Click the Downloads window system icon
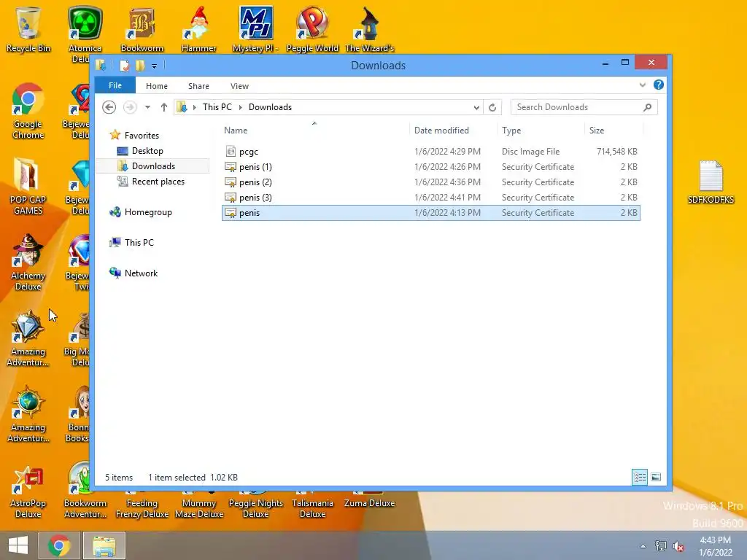 [x=100, y=65]
